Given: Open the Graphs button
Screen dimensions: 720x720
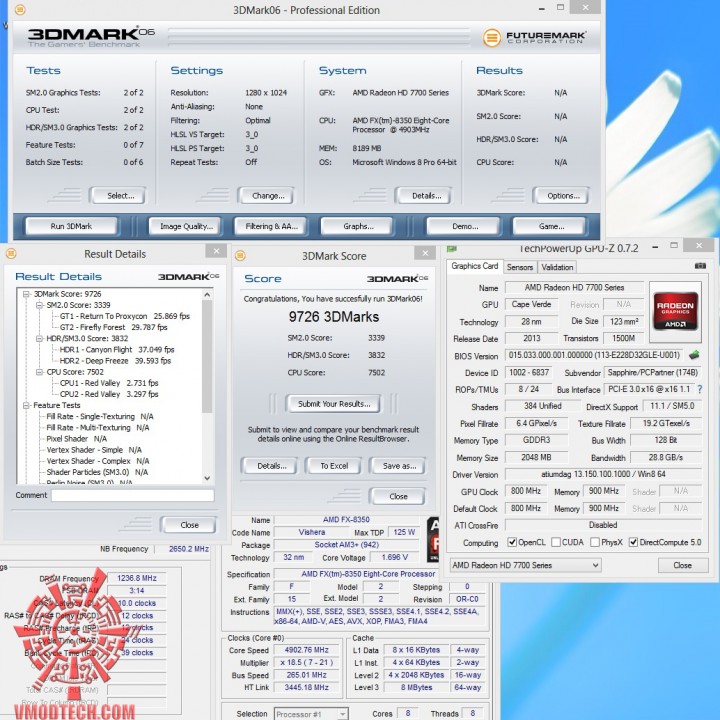Looking at the screenshot, I should point(358,226).
